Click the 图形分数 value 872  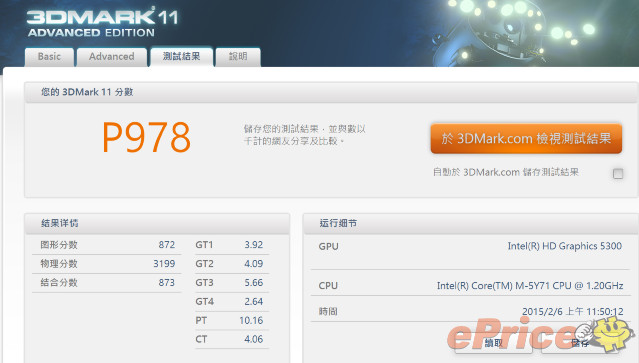167,245
